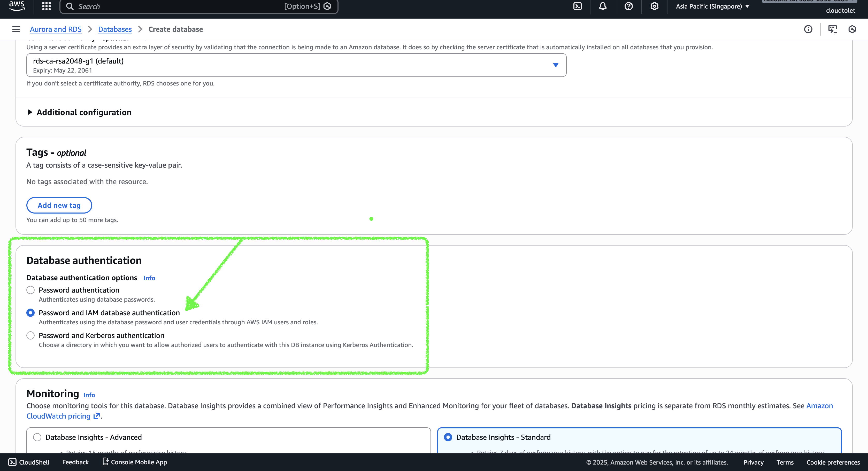Open console settings via the gear icon

[x=654, y=6]
